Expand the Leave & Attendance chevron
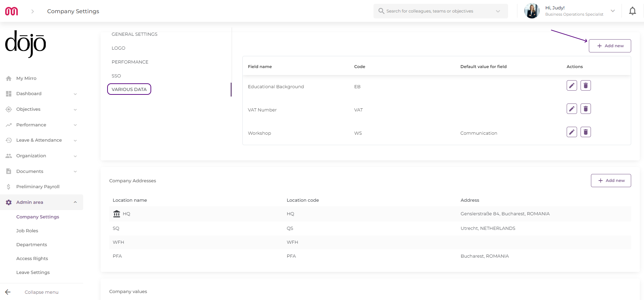 [75, 141]
